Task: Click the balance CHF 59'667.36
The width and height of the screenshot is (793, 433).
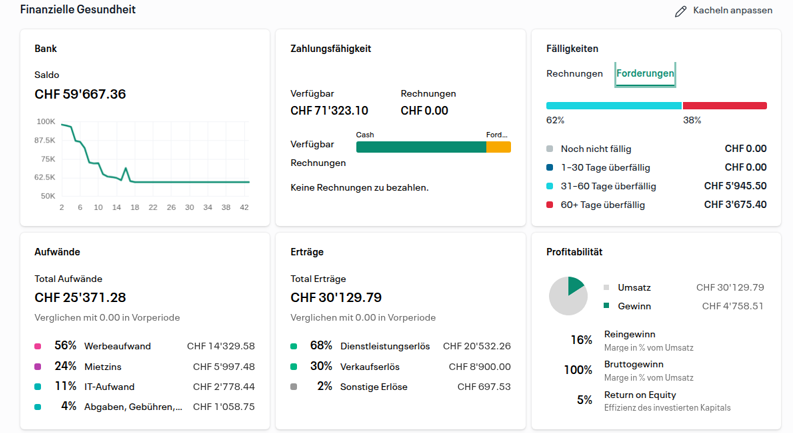Action: coord(80,94)
